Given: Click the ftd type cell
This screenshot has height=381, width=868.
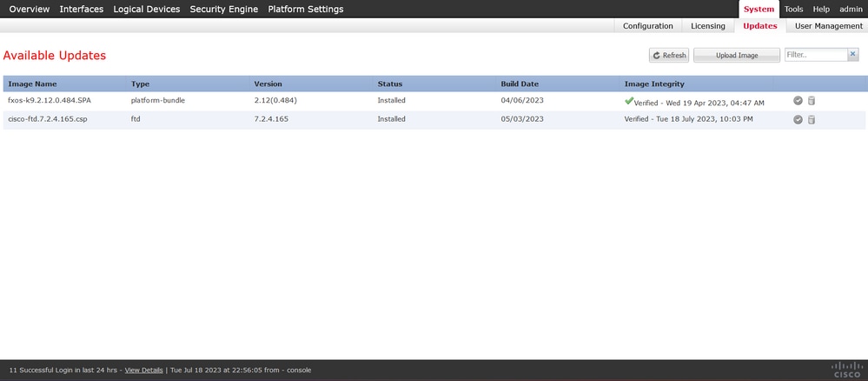Looking at the screenshot, I should pos(136,118).
